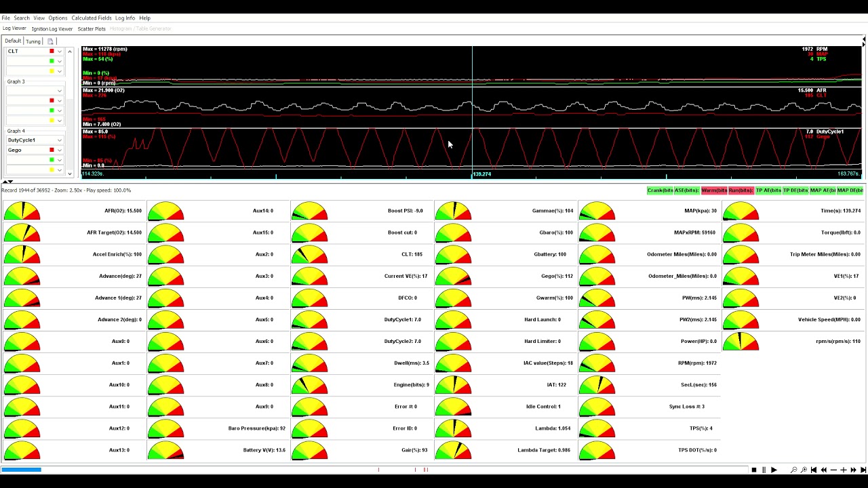
Task: Rewind the log with double-left arrows
Action: click(x=823, y=470)
